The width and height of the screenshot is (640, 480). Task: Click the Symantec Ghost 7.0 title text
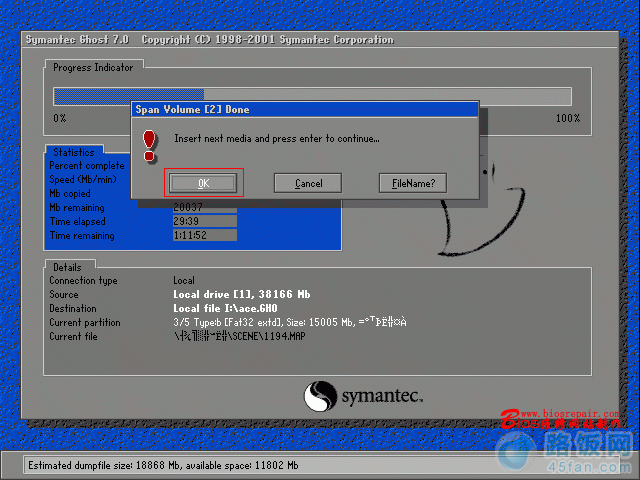[78, 40]
